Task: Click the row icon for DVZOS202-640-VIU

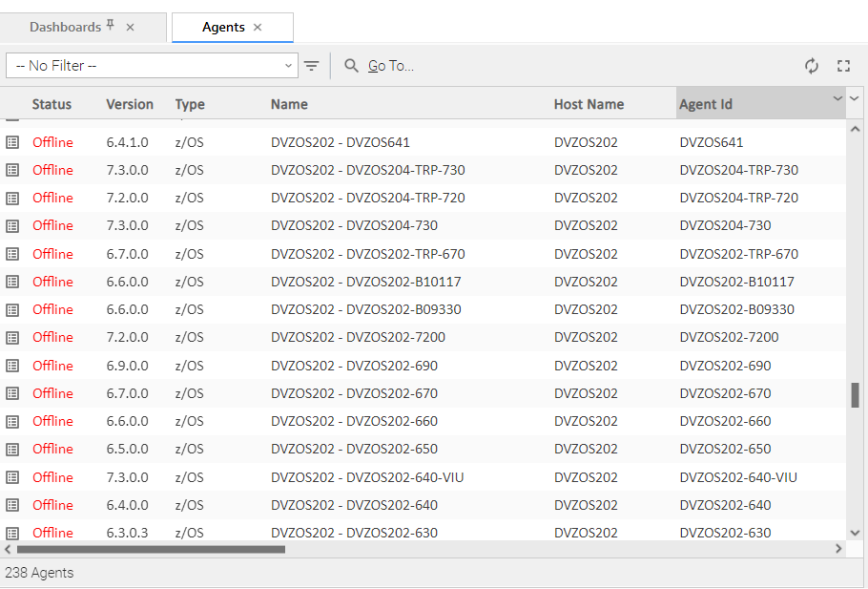Action: [12, 477]
